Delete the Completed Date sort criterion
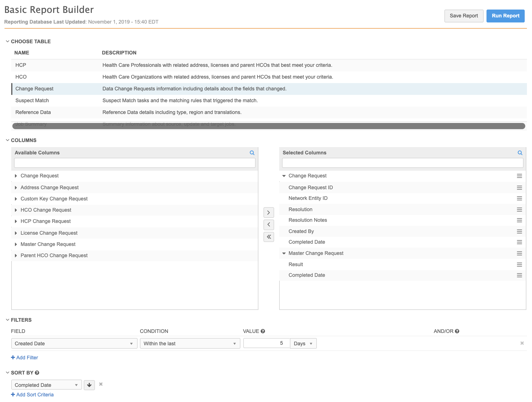 coord(101,384)
